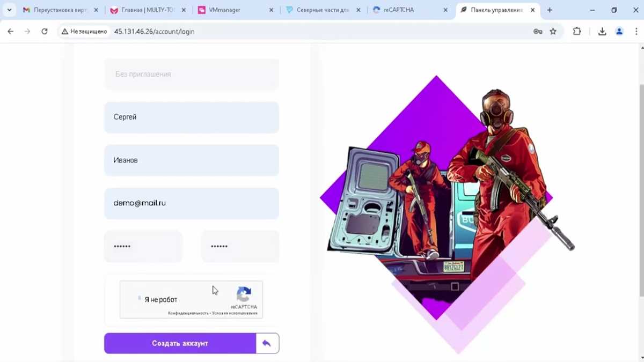Click the first password field
Image resolution: width=644 pixels, height=362 pixels.
point(143,246)
